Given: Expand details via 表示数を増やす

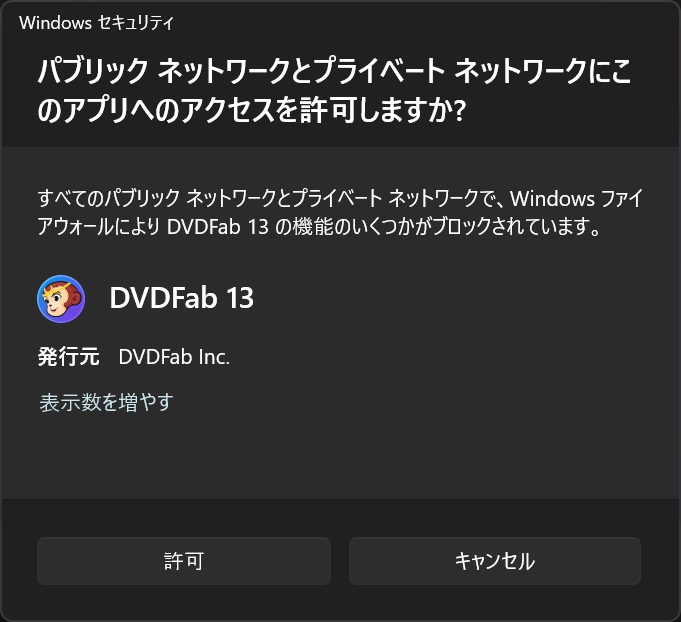Looking at the screenshot, I should coord(106,402).
